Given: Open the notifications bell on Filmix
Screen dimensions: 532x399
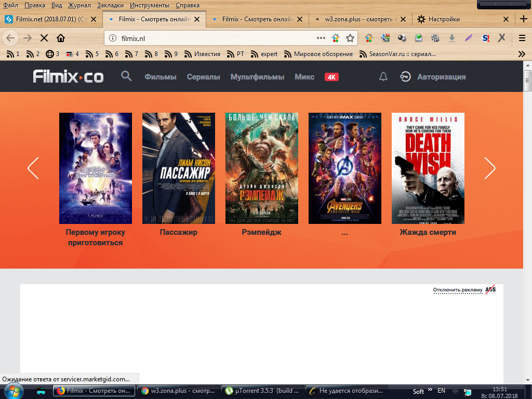Looking at the screenshot, I should point(383,77).
